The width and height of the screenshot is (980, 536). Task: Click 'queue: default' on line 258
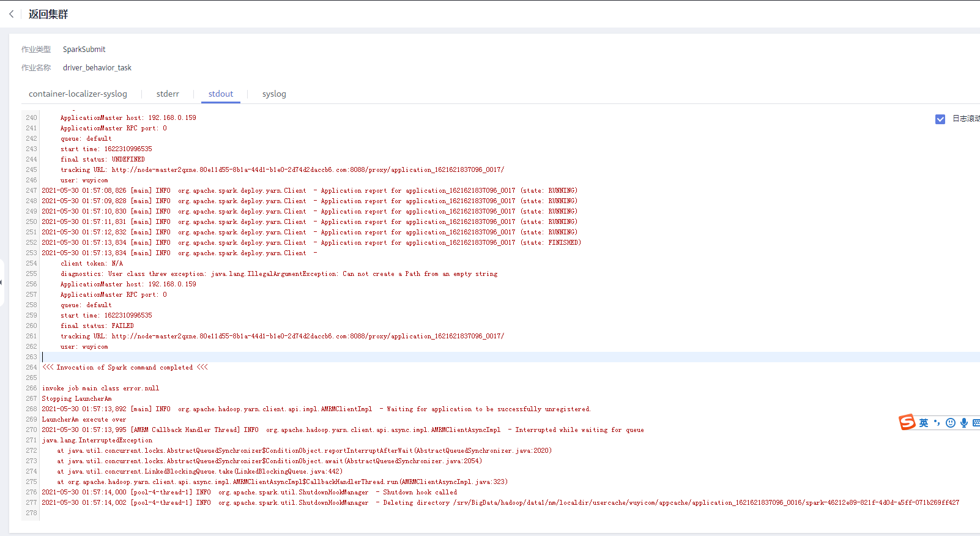(x=86, y=305)
